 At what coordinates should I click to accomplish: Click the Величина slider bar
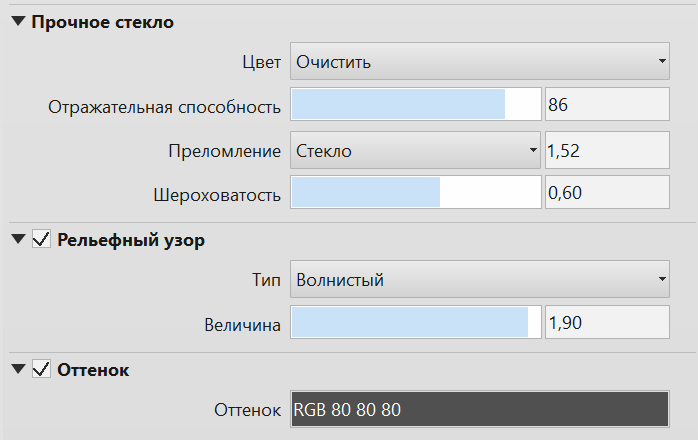click(415, 323)
